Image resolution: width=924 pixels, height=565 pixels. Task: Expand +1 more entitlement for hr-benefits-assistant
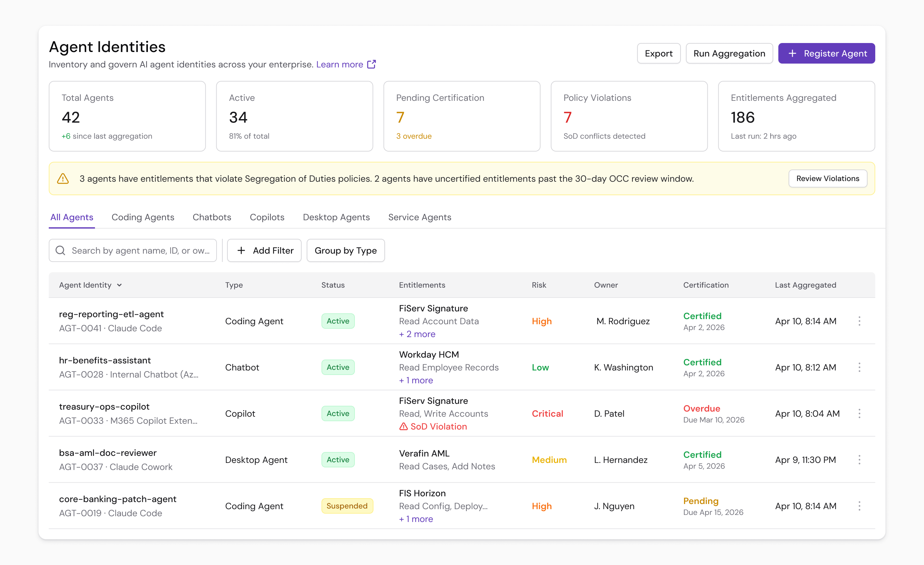(415, 380)
